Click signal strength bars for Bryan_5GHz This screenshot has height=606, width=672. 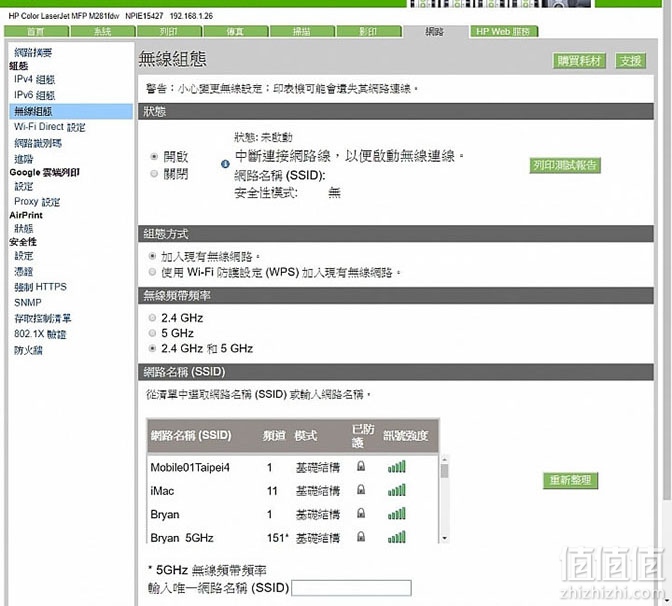[396, 537]
